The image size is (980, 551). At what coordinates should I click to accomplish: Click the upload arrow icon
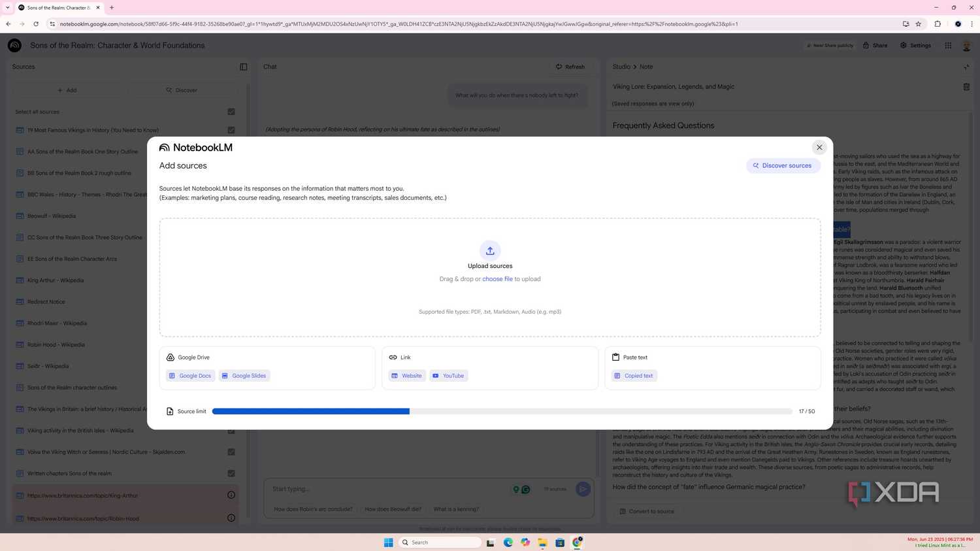(490, 251)
